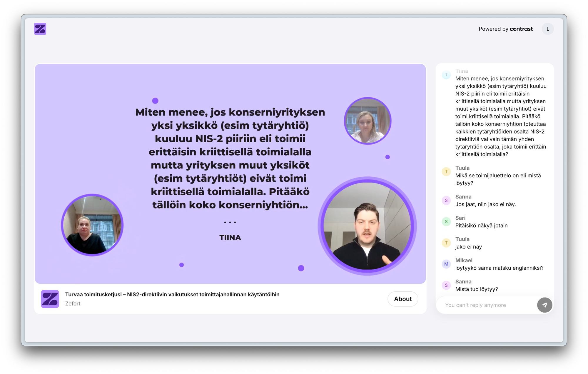Click Mikael's avatar in the chat
Viewport: 588px width, 374px height.
click(446, 264)
